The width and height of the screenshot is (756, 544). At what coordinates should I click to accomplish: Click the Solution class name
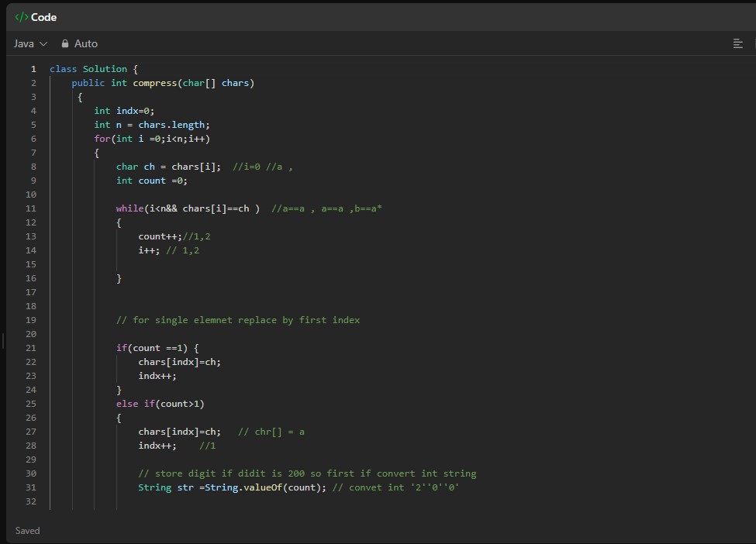105,69
